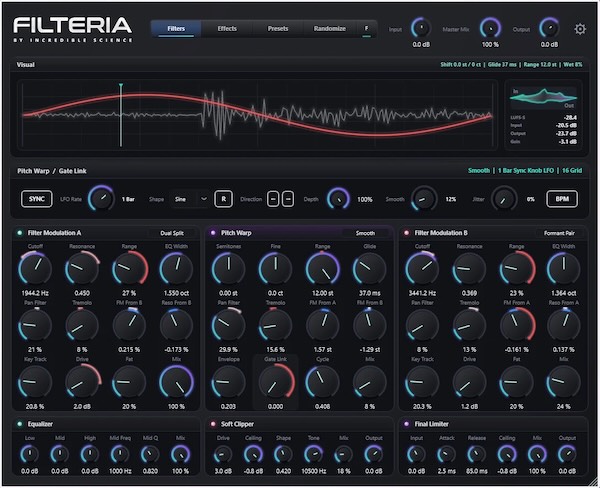
Task: Click the Pitch Warp Fine knob
Action: coord(275,268)
